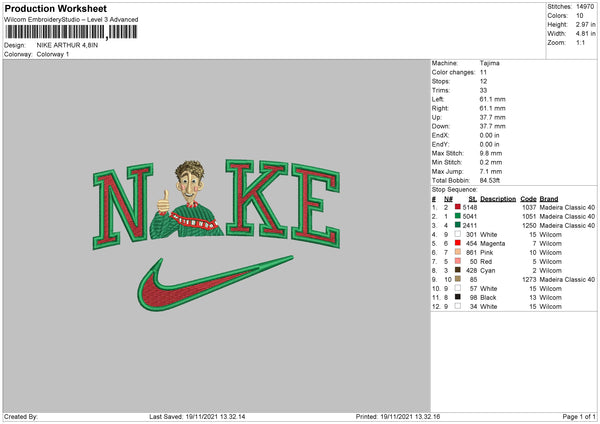
Task: Select the dark green swatch for 2411
Action: tap(458, 225)
